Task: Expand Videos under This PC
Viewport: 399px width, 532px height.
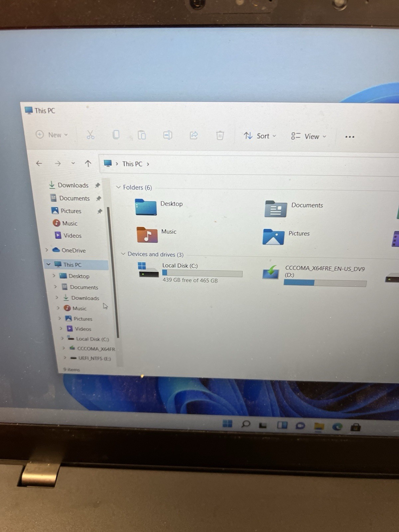Action: [x=61, y=329]
